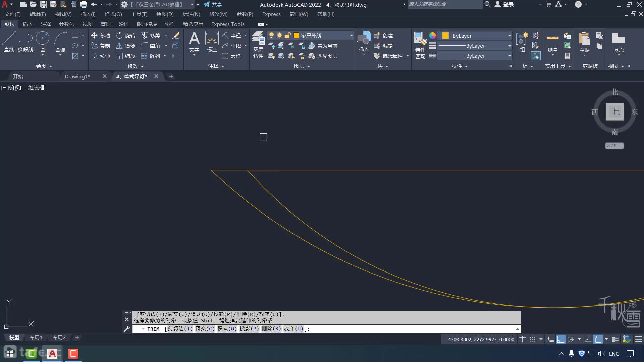644x362 pixels.
Task: Choose 窗交(C) option in command line
Action: (x=205, y=329)
